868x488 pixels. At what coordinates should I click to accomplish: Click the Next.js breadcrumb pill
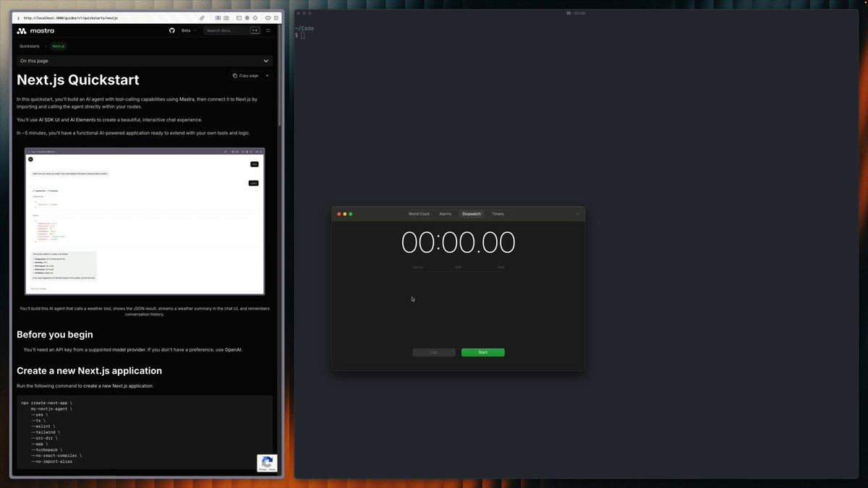(x=58, y=46)
